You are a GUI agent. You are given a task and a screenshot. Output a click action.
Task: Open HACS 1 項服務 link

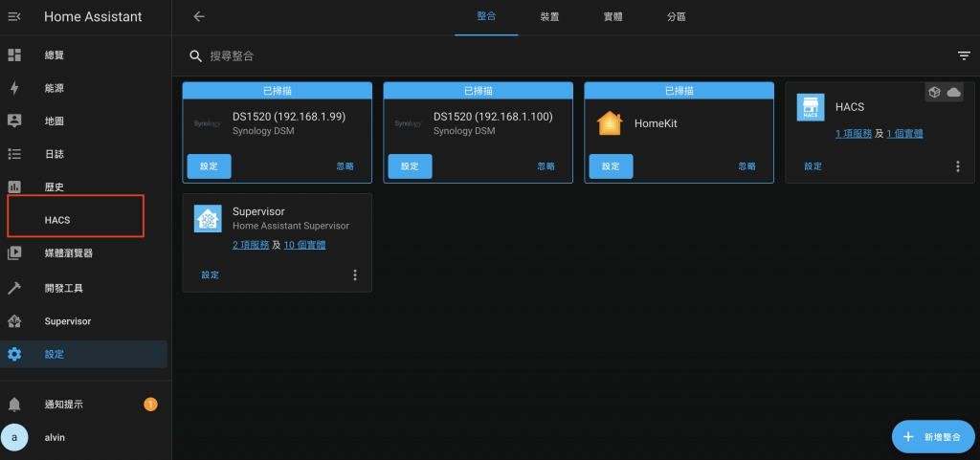tap(854, 134)
